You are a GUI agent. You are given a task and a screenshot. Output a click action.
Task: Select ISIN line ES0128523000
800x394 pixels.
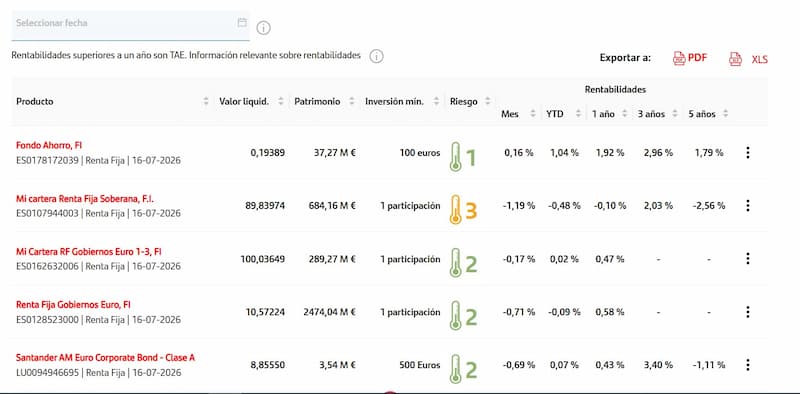pyautogui.click(x=98, y=319)
